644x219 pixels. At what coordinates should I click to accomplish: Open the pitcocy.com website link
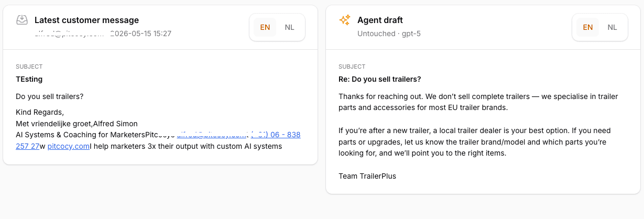point(69,146)
